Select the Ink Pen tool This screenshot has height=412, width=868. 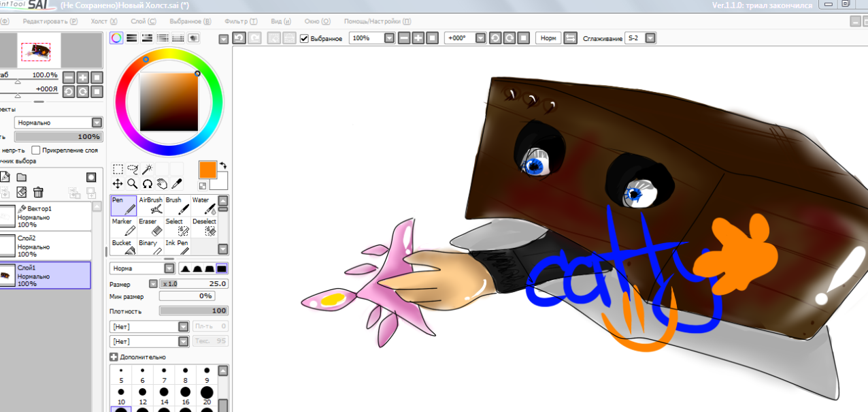click(178, 247)
